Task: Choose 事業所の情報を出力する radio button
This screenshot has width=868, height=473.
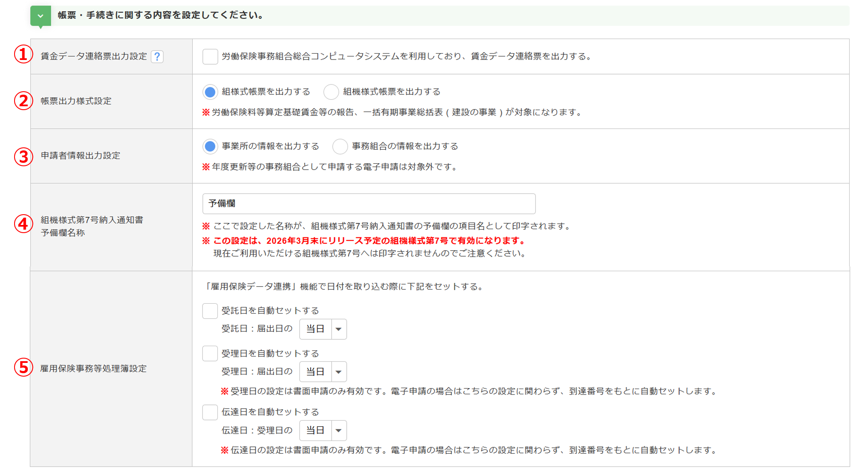Action: [210, 147]
